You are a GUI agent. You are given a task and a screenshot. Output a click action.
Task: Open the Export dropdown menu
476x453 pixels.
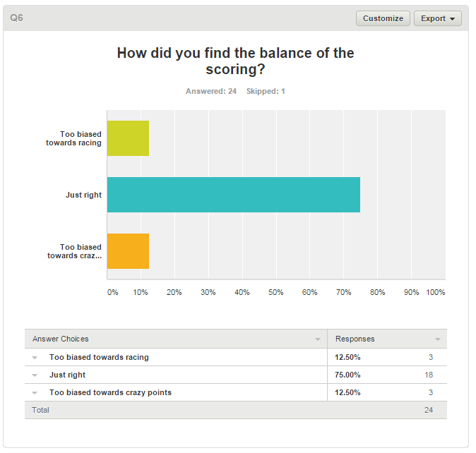tap(437, 18)
